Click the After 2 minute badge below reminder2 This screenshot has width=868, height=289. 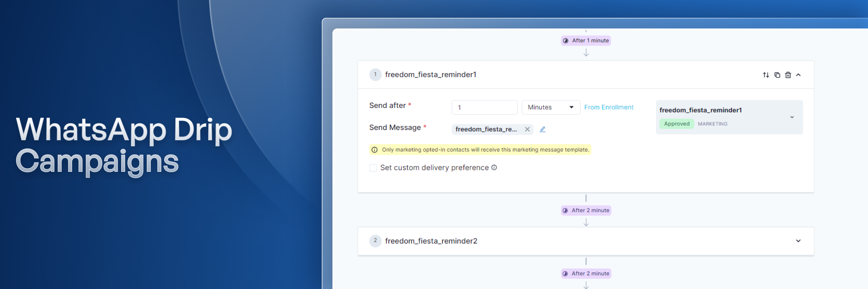pyautogui.click(x=586, y=274)
